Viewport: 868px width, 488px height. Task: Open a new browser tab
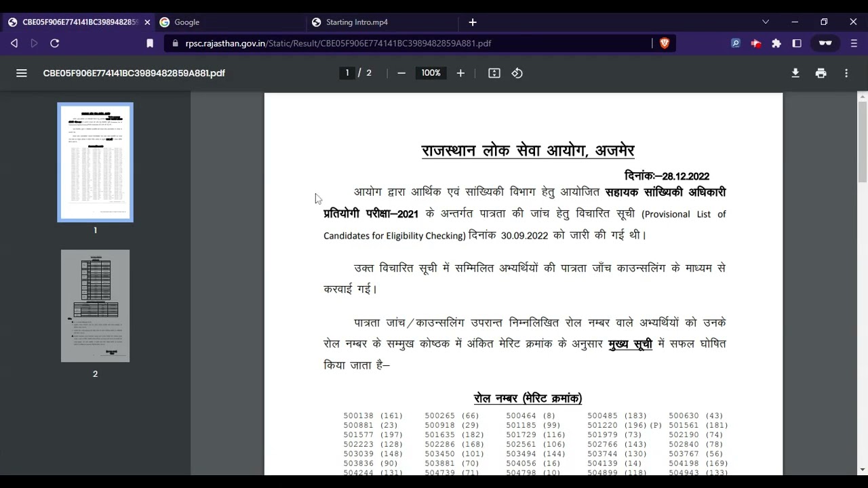pyautogui.click(x=473, y=22)
